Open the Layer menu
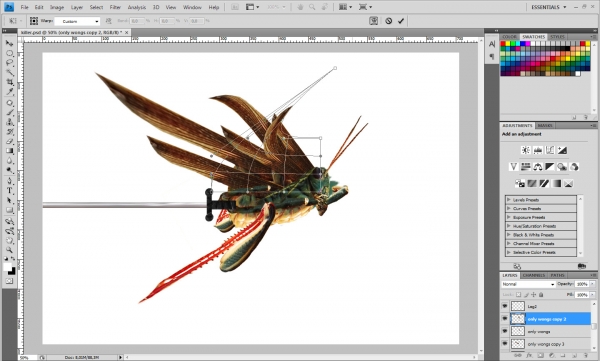600x361 pixels. click(x=77, y=7)
